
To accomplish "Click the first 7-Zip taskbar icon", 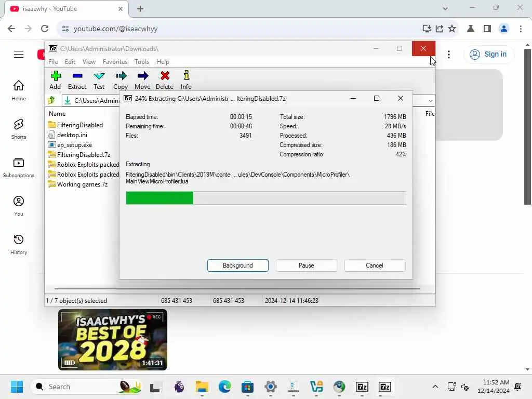I will tap(362, 387).
